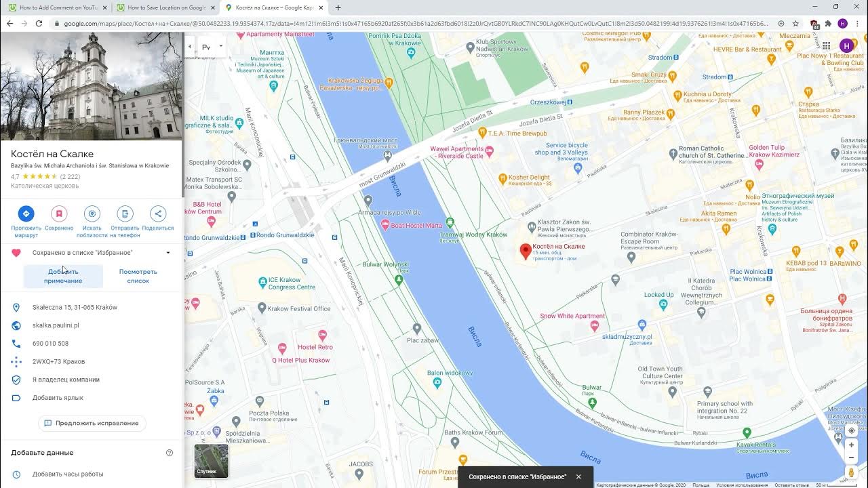Show my location on the map
Viewport: 868px width, 488px height.
pyautogui.click(x=851, y=430)
